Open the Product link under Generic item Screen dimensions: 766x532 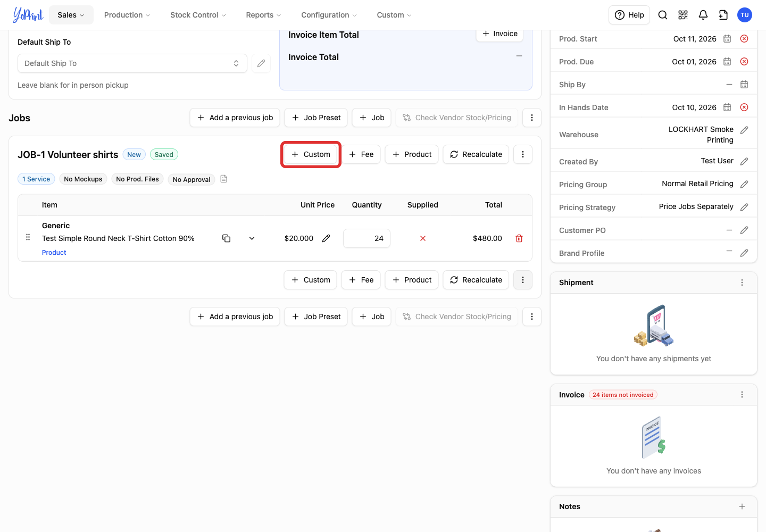pyautogui.click(x=54, y=253)
